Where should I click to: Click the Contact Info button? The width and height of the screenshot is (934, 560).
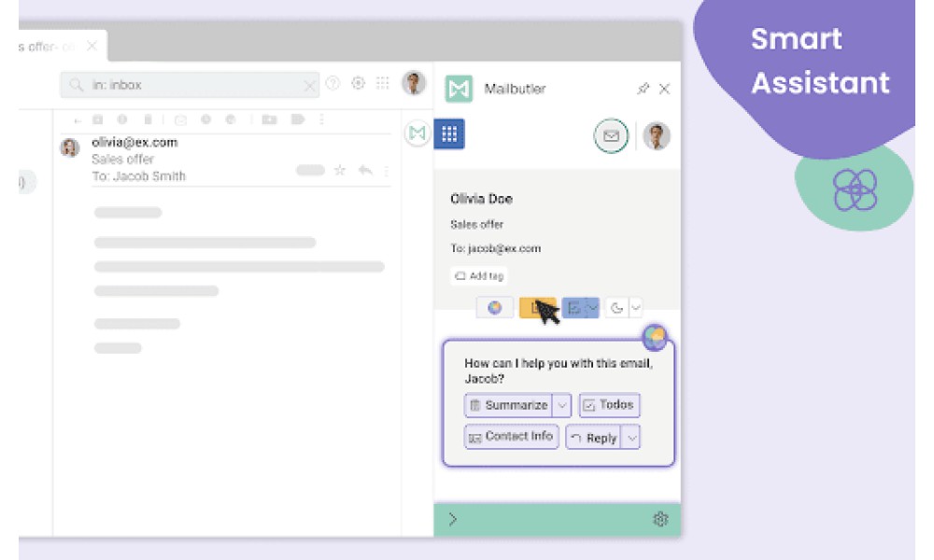coord(511,437)
